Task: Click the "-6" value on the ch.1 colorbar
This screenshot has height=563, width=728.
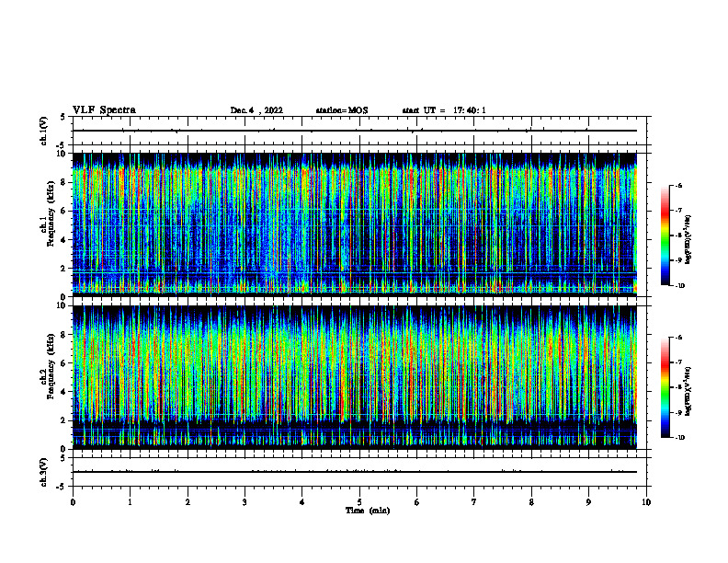Action: (678, 186)
